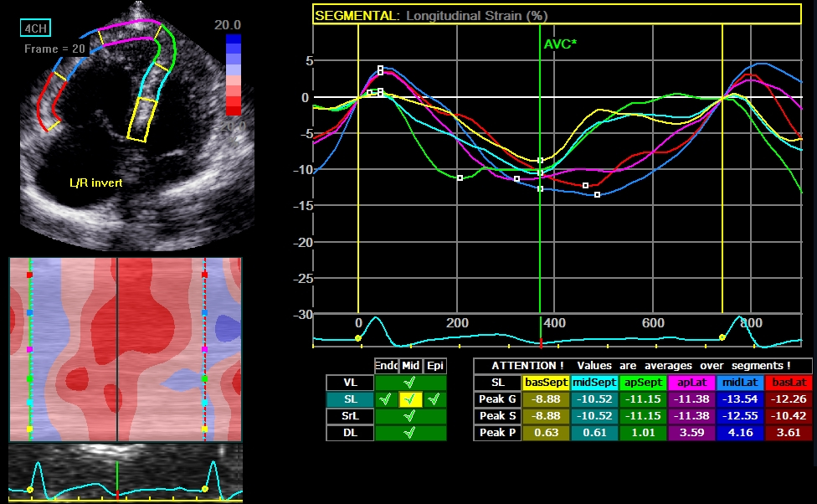
Task: Enable the VL Mid checkmark
Action: [410, 383]
